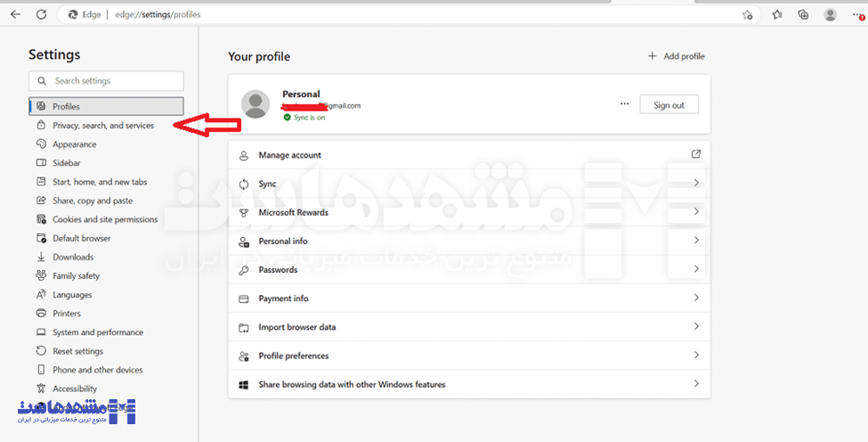Refresh the page with the reload icon
This screenshot has height=442, width=868.
click(x=41, y=15)
